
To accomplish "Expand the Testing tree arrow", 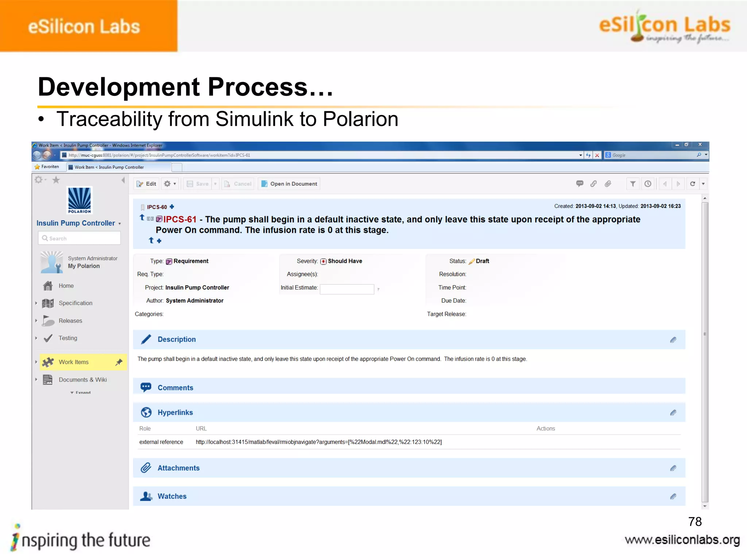I will pyautogui.click(x=36, y=338).
